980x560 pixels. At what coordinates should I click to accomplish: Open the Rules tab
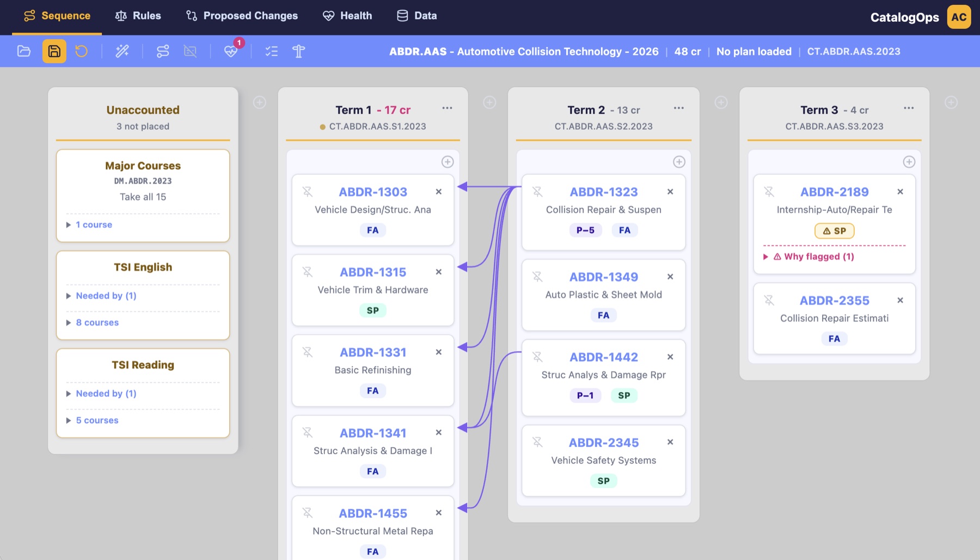tap(138, 16)
